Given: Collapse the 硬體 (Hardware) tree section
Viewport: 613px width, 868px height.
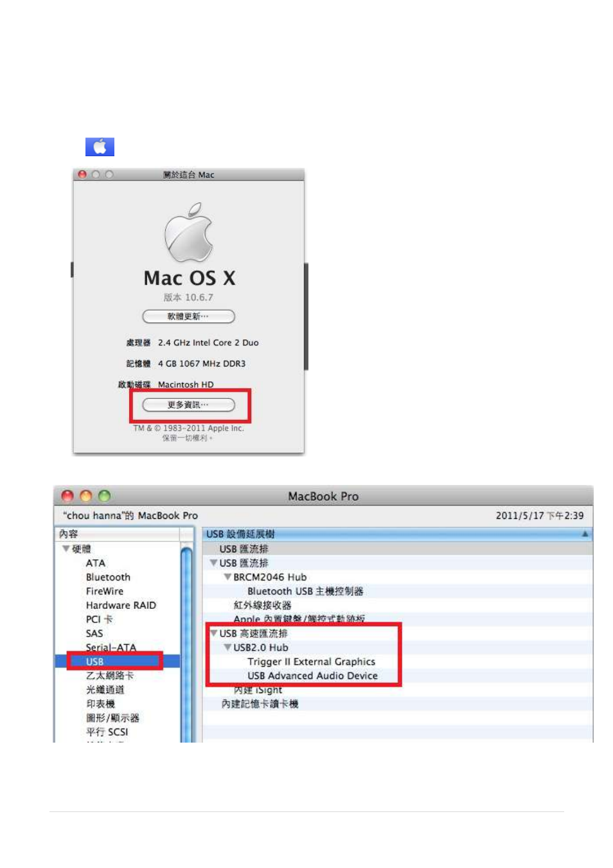Looking at the screenshot, I should pos(66,548).
